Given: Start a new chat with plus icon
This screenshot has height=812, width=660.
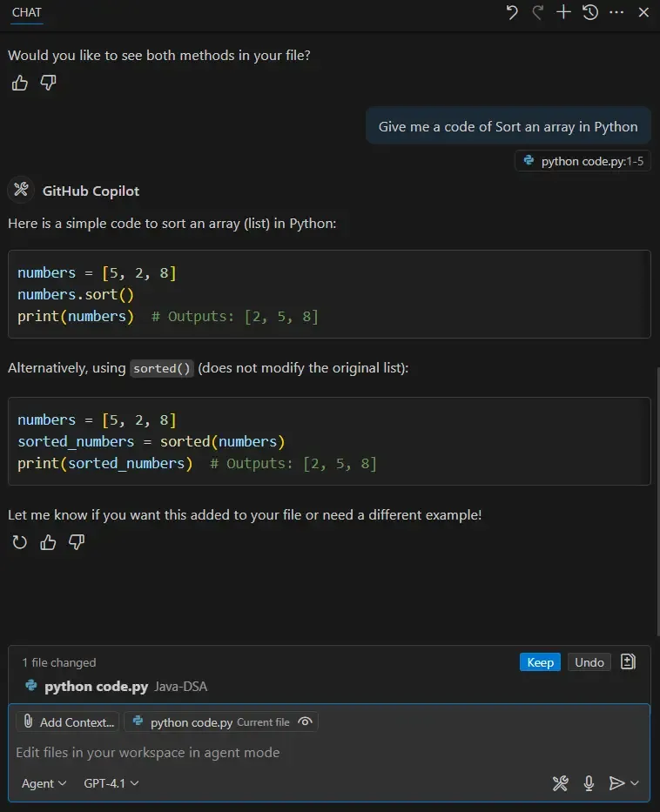Looking at the screenshot, I should click(x=563, y=12).
